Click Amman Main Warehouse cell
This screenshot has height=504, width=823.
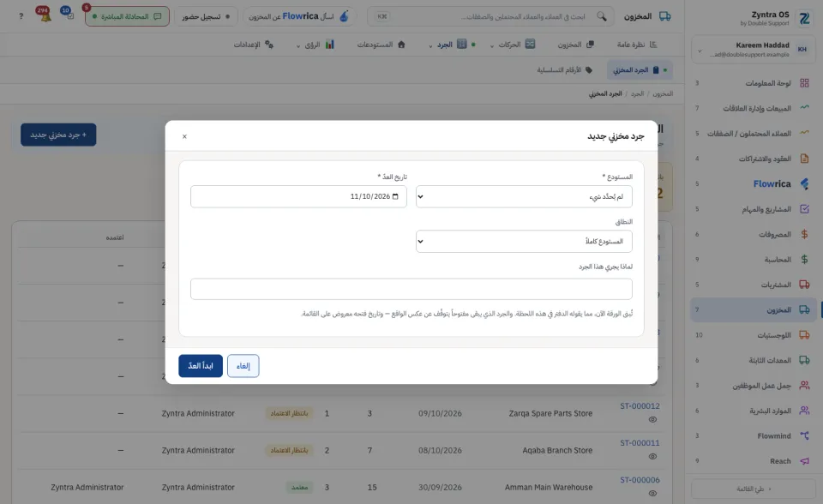[549, 487]
